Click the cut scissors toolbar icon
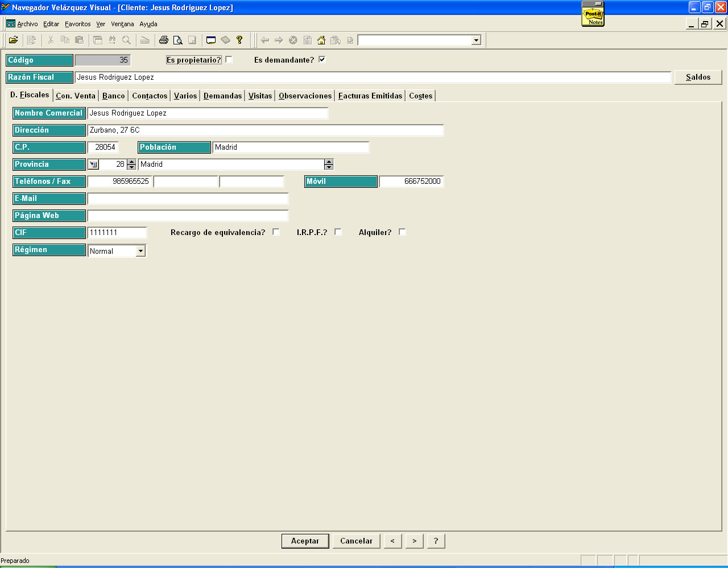 coord(51,40)
